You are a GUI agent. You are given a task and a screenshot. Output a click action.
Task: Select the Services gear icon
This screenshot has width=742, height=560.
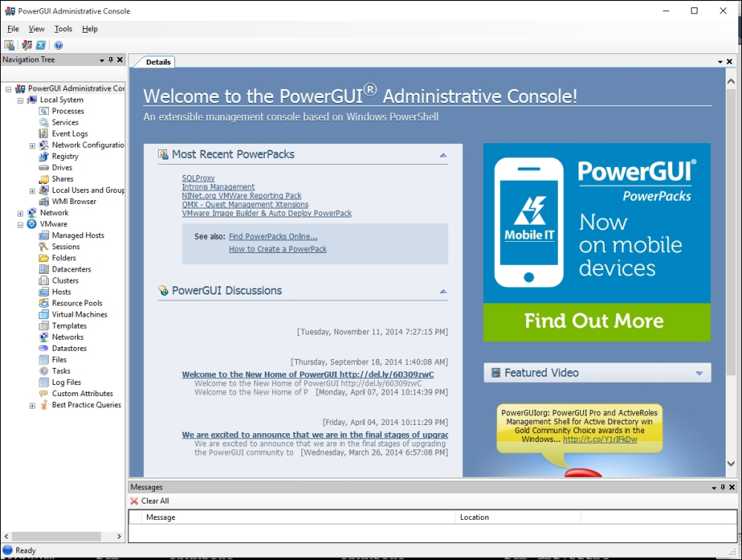(44, 122)
